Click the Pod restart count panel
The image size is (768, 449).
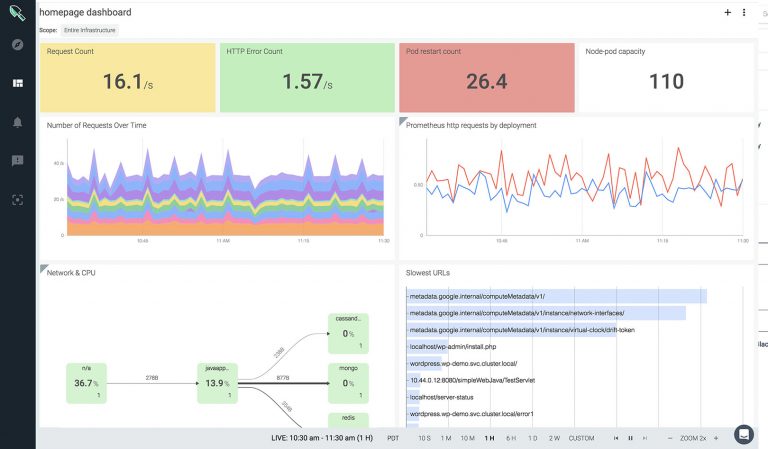click(x=485, y=77)
